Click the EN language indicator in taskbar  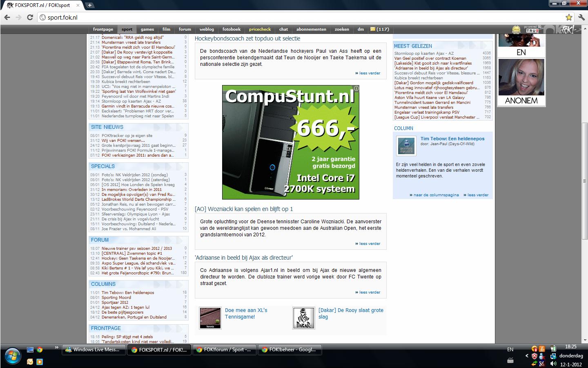coord(510,350)
